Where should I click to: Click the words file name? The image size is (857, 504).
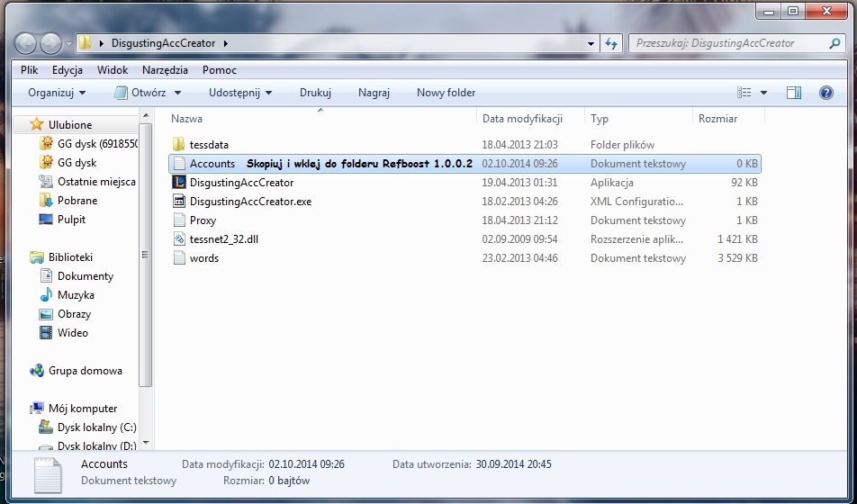coord(203,258)
